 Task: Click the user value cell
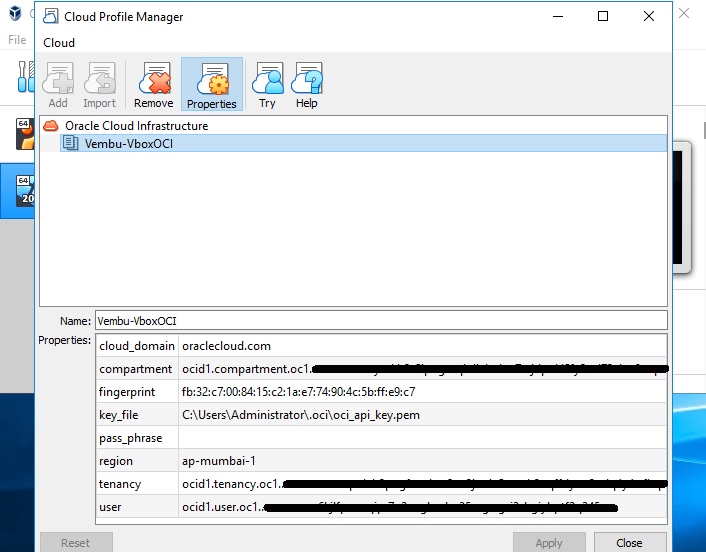422,507
